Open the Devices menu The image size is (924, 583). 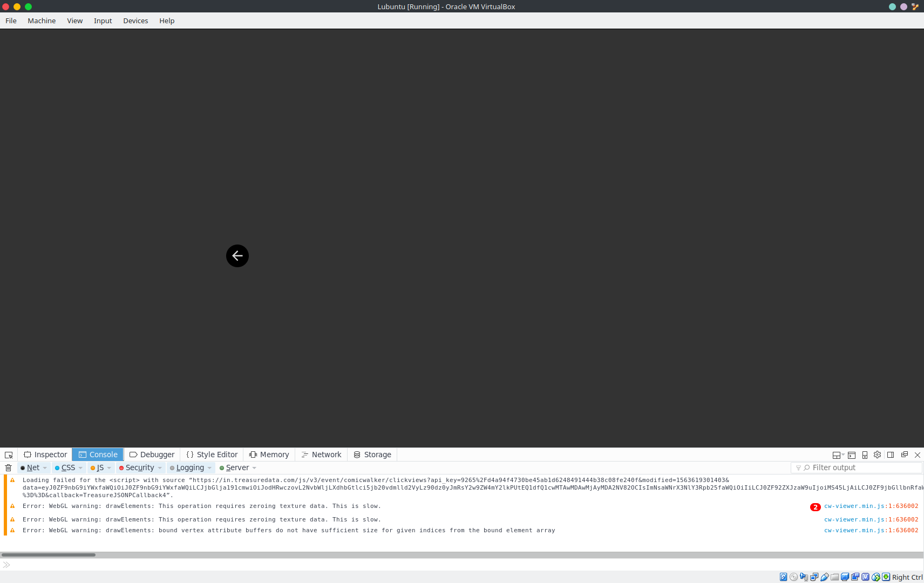coord(135,21)
